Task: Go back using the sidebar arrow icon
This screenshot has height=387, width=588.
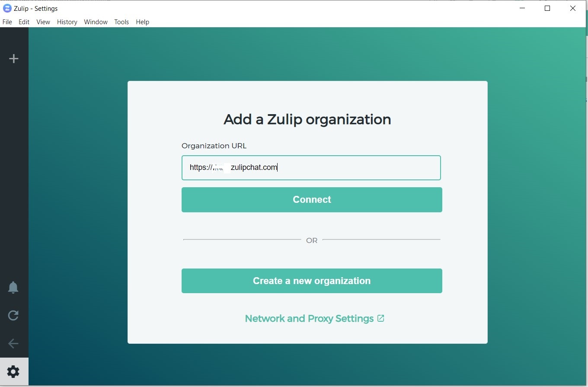Action: tap(13, 343)
